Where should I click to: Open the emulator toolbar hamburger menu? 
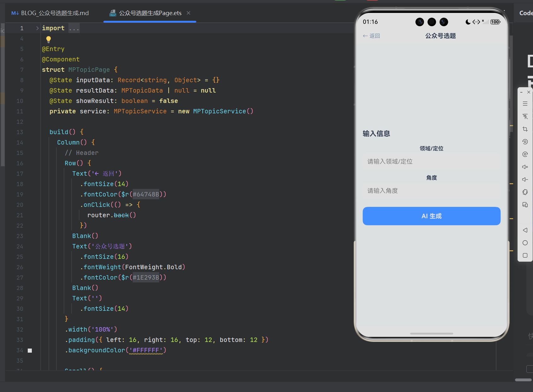[x=525, y=104]
